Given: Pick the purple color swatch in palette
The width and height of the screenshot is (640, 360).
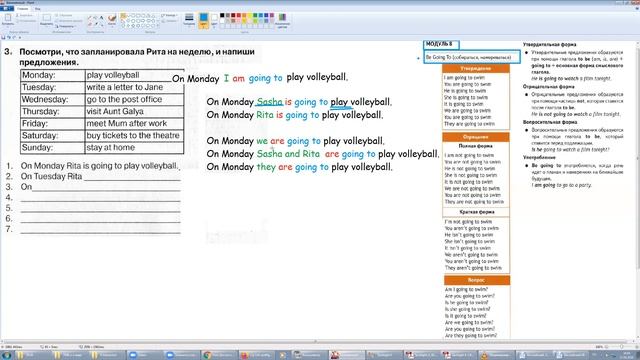Looking at the screenshot, I should point(271,16).
